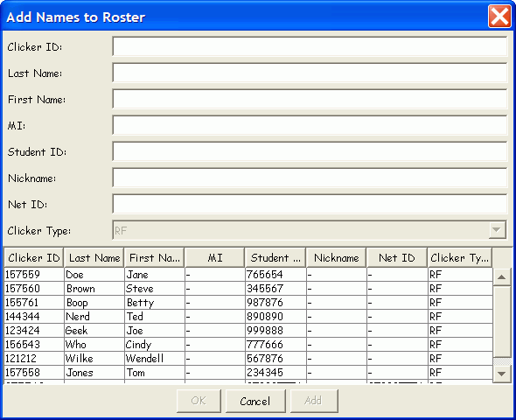Viewport: 516px width, 420px height.
Task: Sort by Net ID column header
Action: tap(396, 258)
